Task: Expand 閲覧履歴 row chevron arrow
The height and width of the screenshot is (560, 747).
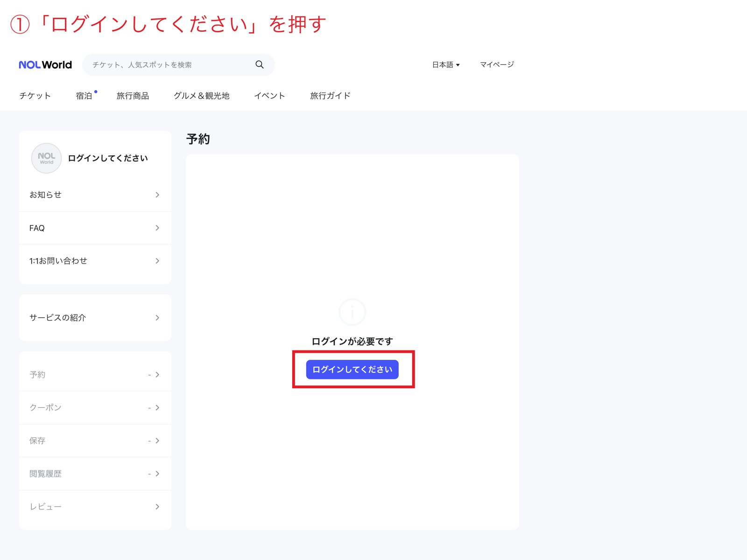Action: tap(157, 474)
